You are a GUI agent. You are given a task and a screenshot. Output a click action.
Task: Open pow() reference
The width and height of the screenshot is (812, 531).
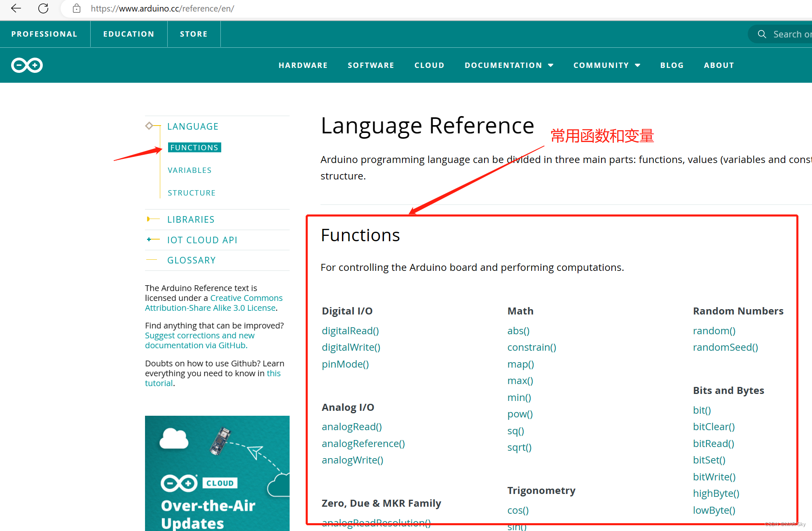(520, 414)
